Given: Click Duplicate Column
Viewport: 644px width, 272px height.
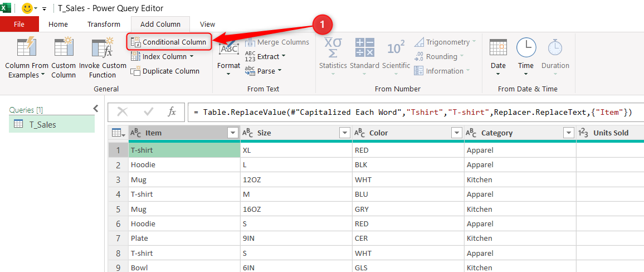Looking at the screenshot, I should tap(165, 71).
